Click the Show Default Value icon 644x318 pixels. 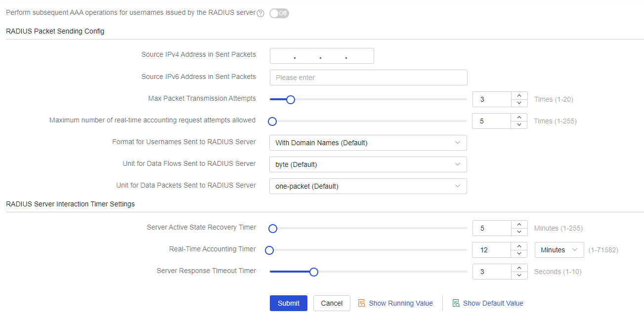point(456,303)
